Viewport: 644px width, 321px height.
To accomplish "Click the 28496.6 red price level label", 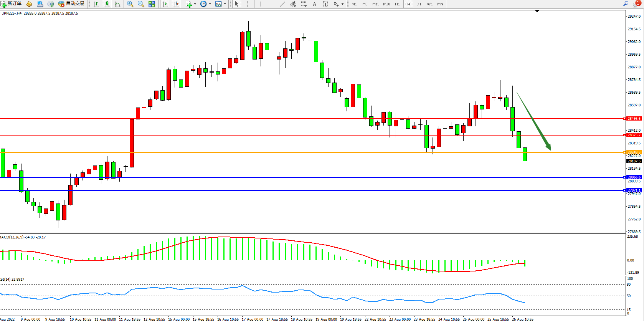I will 634,119.
